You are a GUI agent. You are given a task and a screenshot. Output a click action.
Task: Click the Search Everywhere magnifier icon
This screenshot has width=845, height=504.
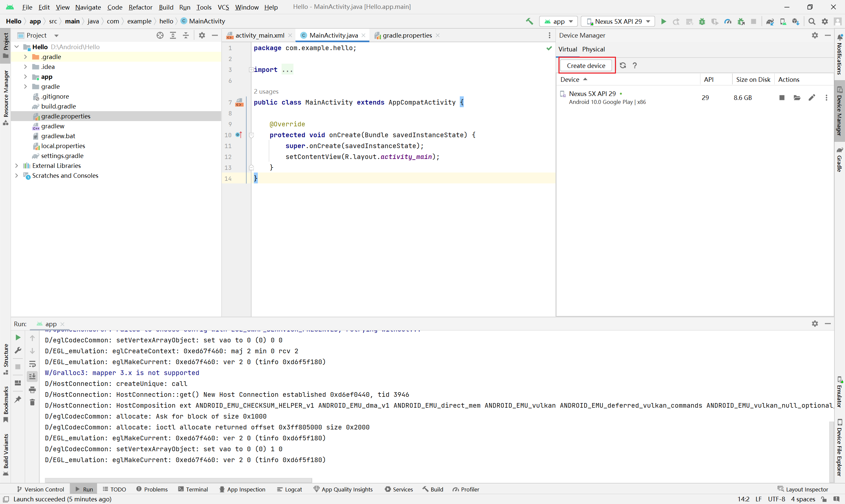click(812, 21)
